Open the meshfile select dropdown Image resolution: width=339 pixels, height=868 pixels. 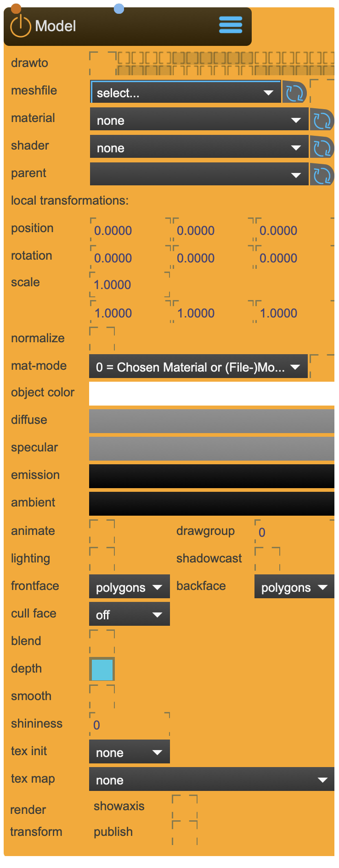click(186, 93)
